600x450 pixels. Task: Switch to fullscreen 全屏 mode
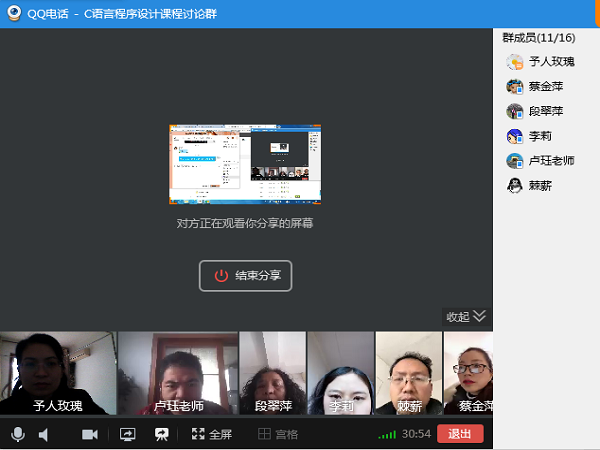(212, 434)
